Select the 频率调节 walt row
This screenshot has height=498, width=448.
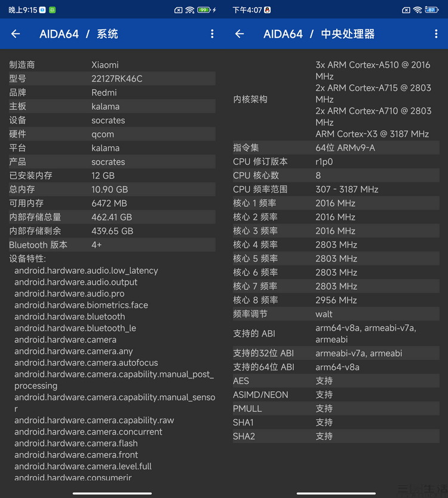(x=336, y=314)
